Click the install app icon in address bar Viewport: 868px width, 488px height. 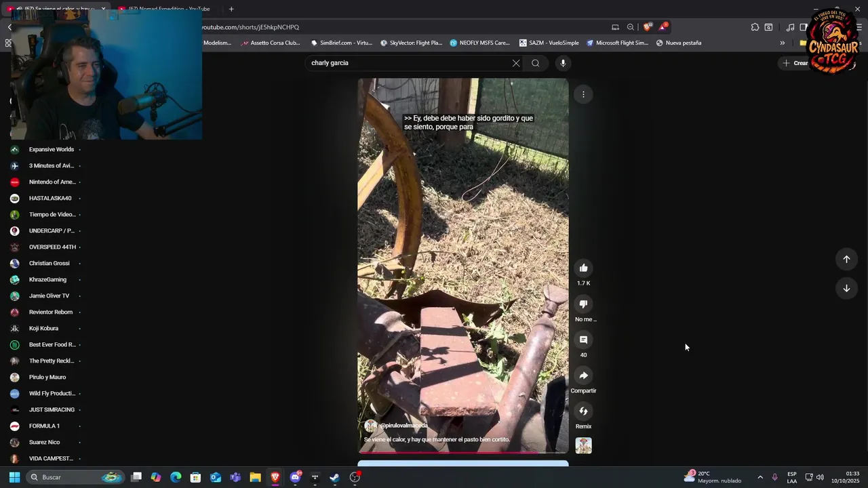615,27
